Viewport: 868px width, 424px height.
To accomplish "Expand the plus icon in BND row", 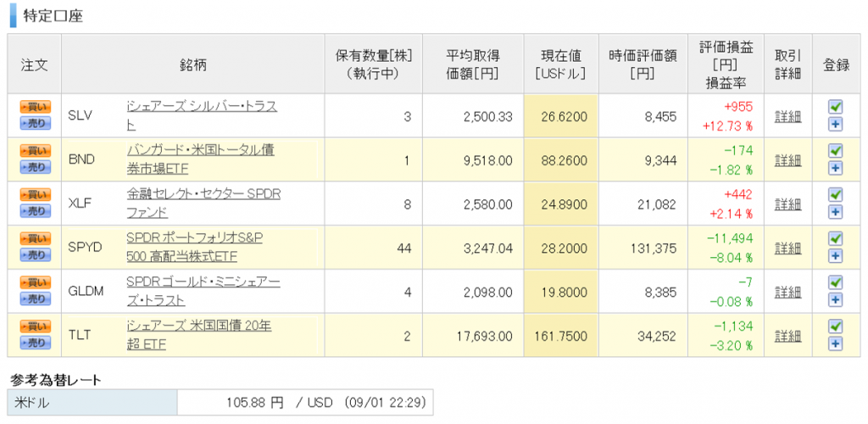I will click(x=835, y=167).
